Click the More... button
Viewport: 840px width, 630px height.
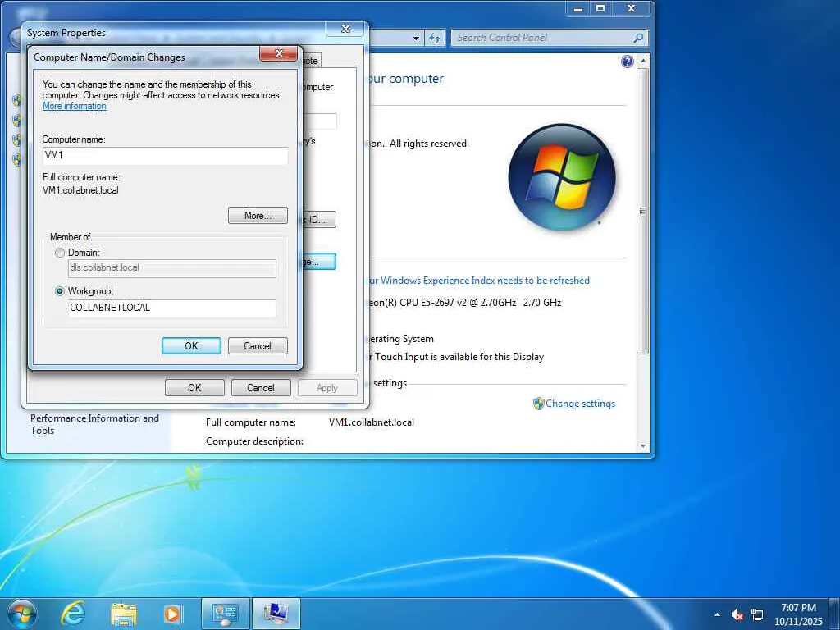pyautogui.click(x=258, y=216)
